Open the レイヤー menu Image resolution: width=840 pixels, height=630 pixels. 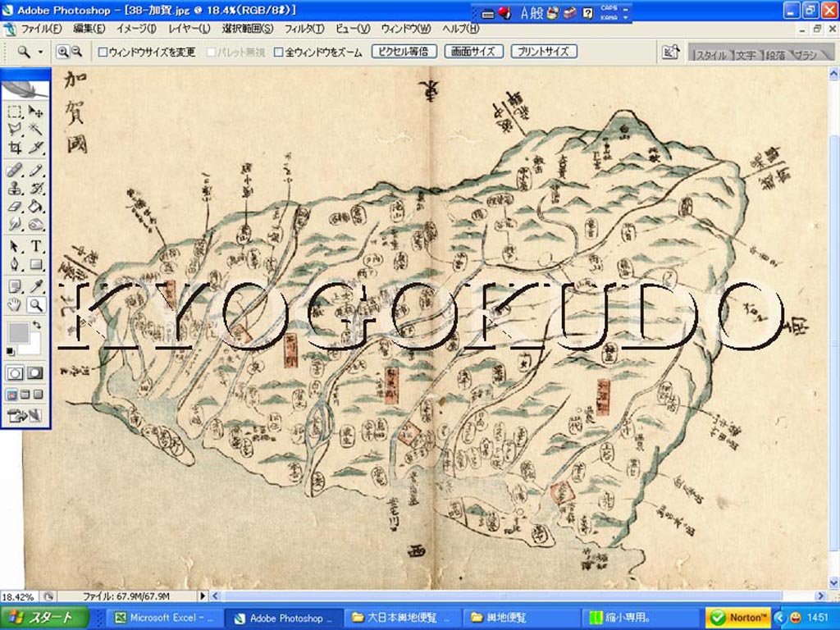point(189,29)
